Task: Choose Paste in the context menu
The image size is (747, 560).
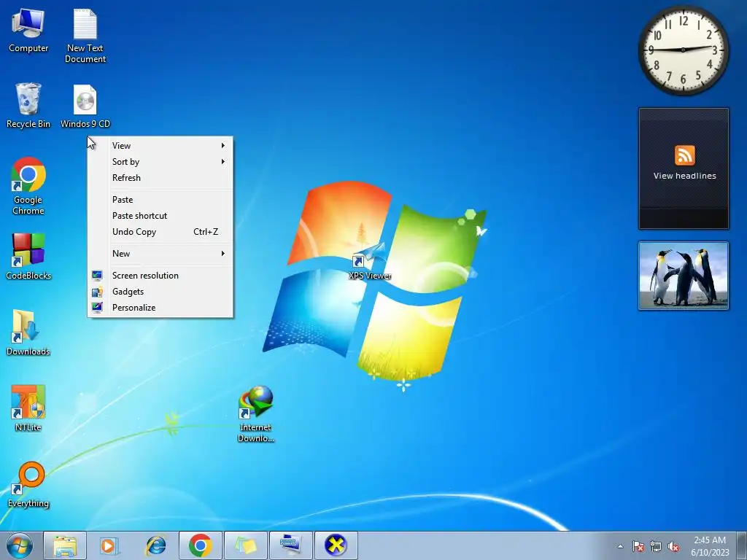Action: [160, 200]
